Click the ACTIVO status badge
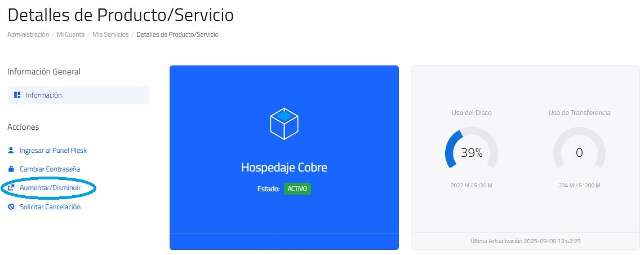The image size is (644, 255). coord(297,189)
